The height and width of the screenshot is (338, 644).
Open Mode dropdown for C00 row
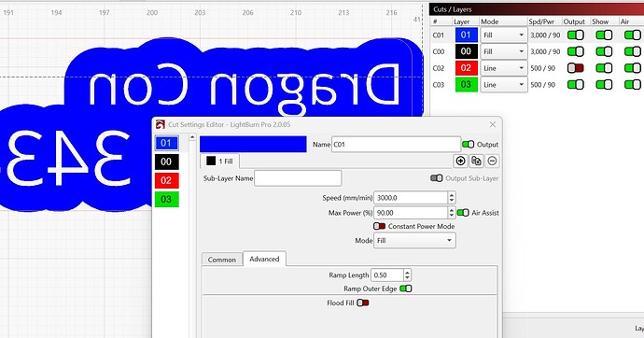pyautogui.click(x=504, y=51)
